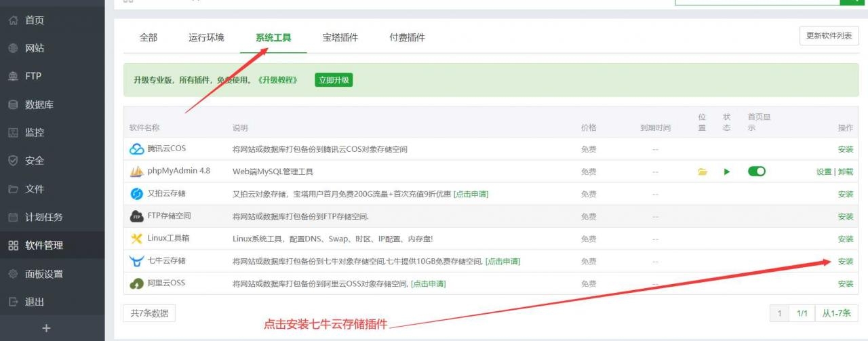Switch to the 宝塔插件 tab
868x341 pixels.
340,38
